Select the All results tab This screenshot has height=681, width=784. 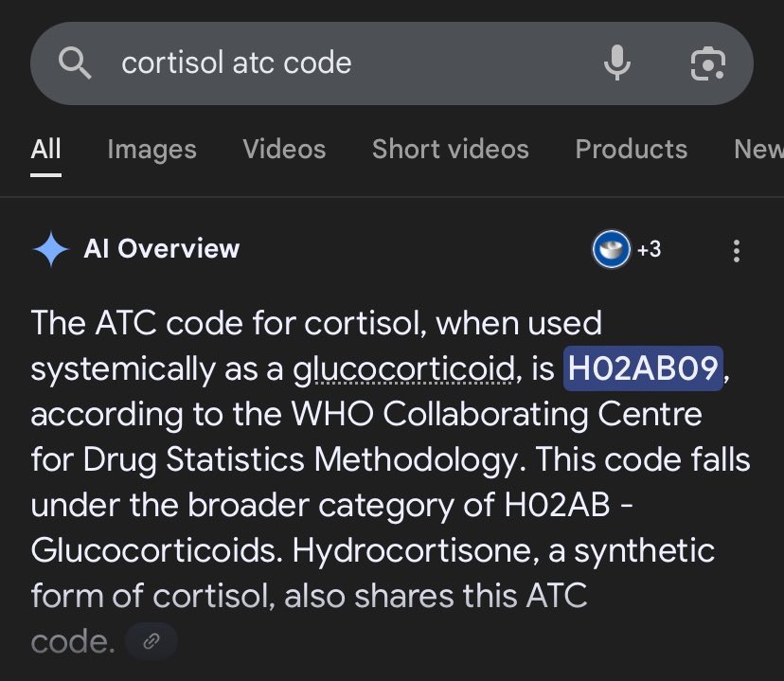point(45,149)
